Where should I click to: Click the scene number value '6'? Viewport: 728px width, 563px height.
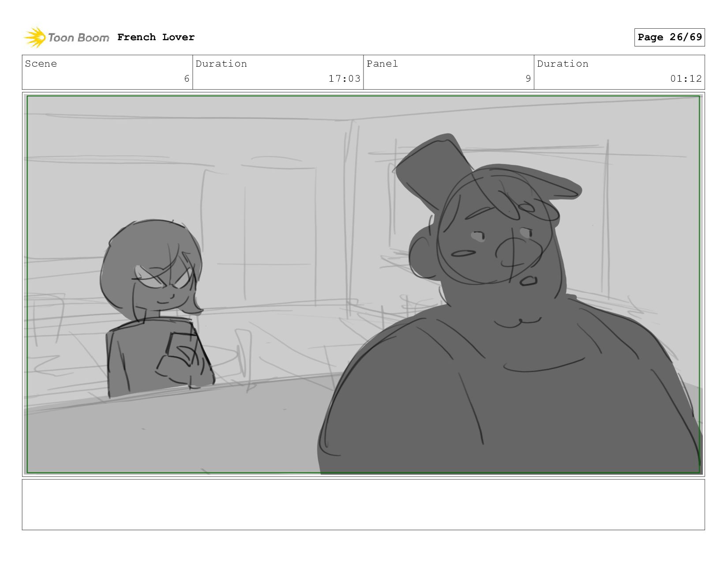[187, 79]
